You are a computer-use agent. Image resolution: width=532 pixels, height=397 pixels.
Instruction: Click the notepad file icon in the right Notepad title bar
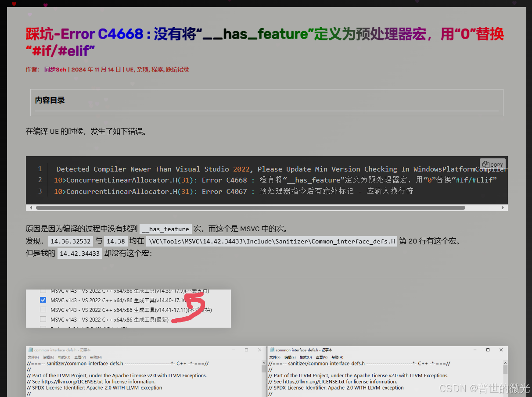pos(272,350)
